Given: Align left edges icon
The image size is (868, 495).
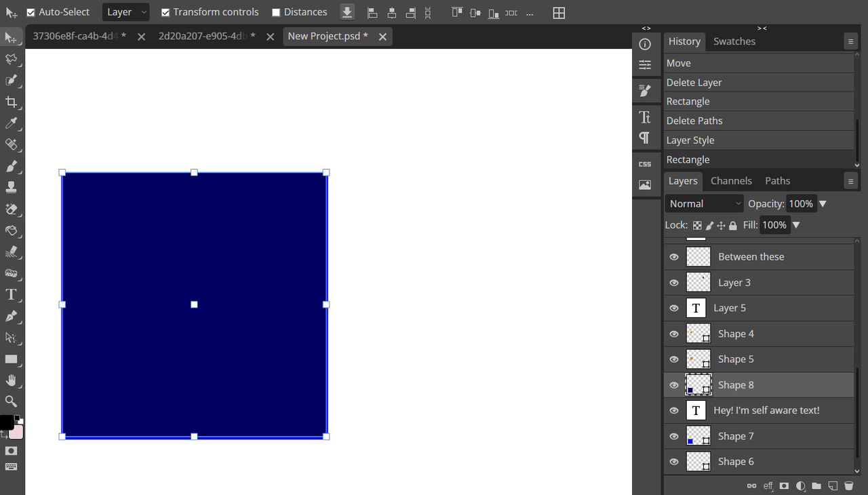Looking at the screenshot, I should tap(372, 13).
